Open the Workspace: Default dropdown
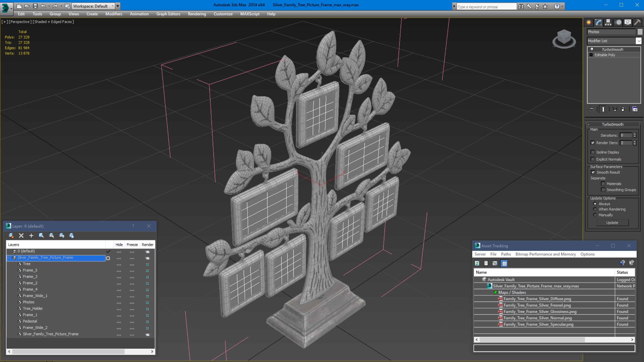The image size is (644, 362). [x=93, y=6]
